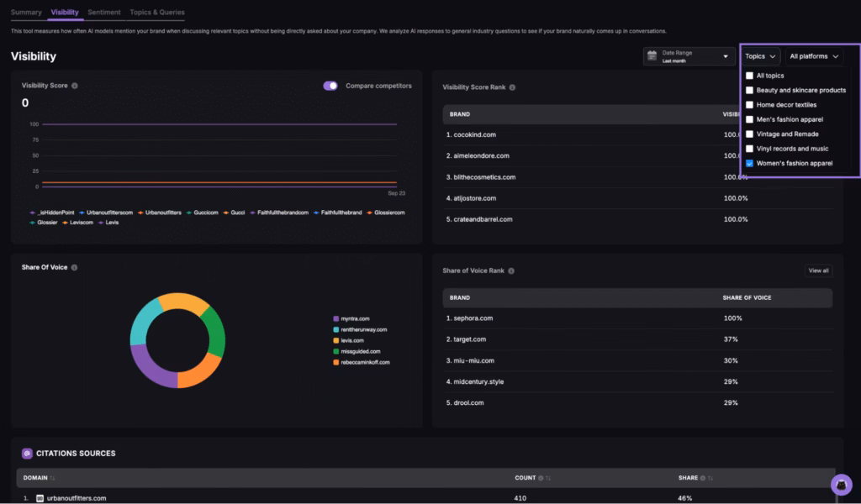Open the urbanoutfitters.com citation domain
The height and width of the screenshot is (504, 861).
76,498
